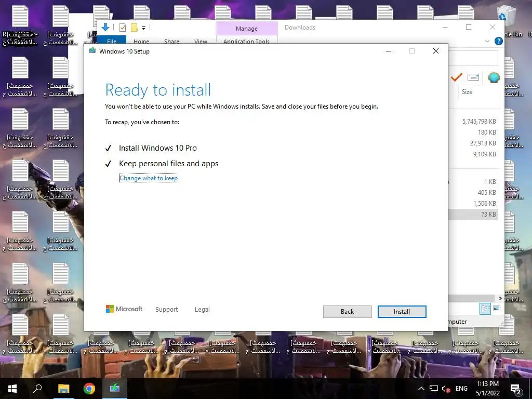532x399 pixels.
Task: Click the Explorer search box
Action: (473, 58)
